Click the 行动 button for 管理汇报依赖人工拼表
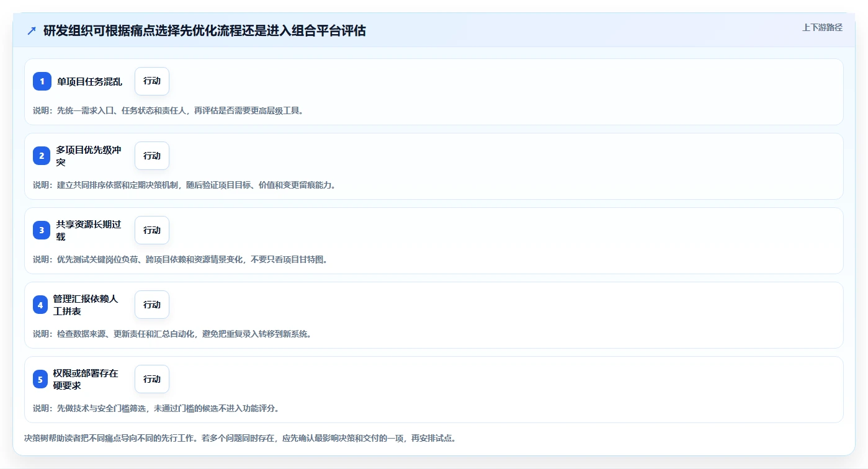868x469 pixels. [x=152, y=305]
